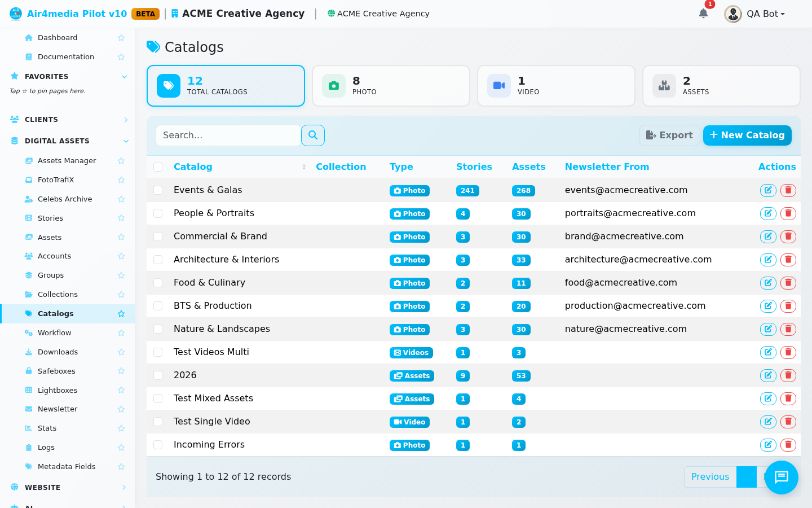Image resolution: width=812 pixels, height=508 pixels.
Task: Click the New Catalog button
Action: 747,135
